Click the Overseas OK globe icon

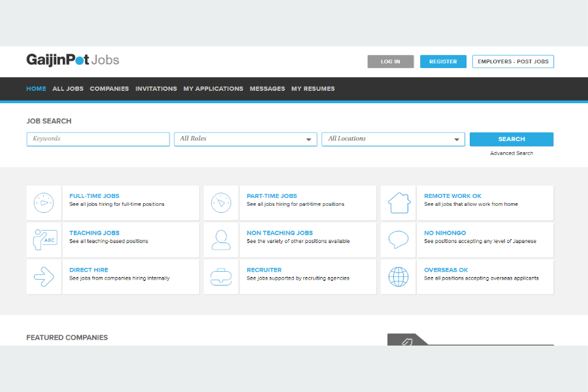pos(399,277)
